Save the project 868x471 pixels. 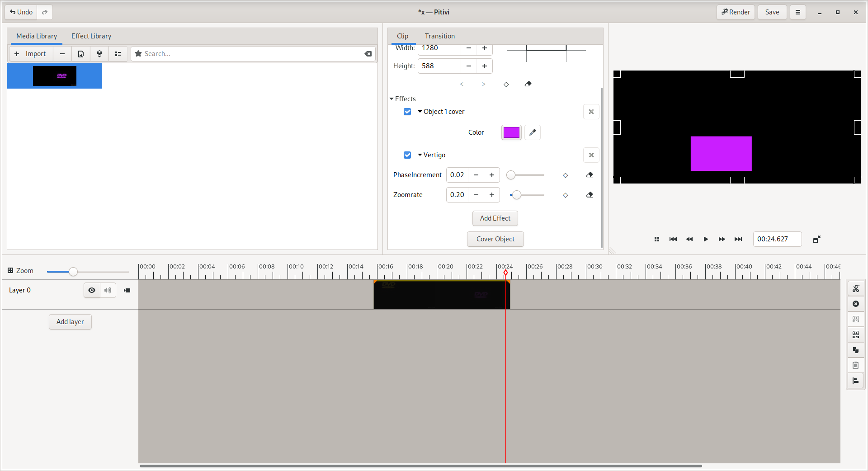pos(772,12)
